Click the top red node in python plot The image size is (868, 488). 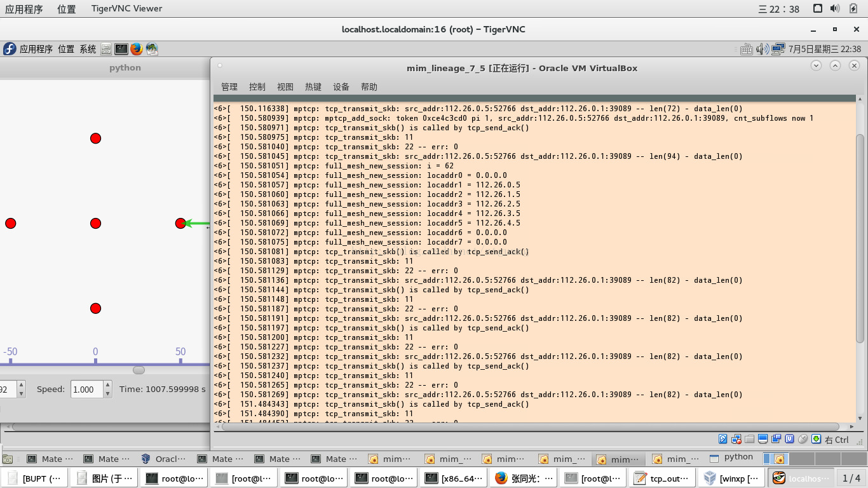coord(95,138)
